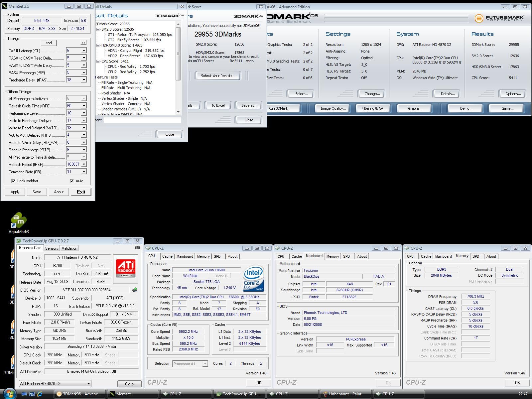Click Filtering & AA button
This screenshot has width=532, height=399.
(374, 108)
